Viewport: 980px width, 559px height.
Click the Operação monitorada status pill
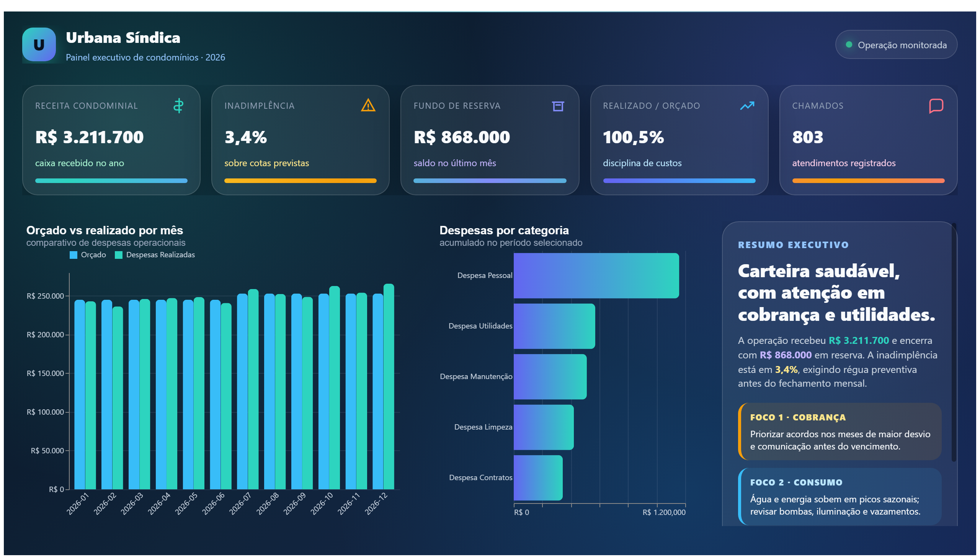click(x=895, y=44)
